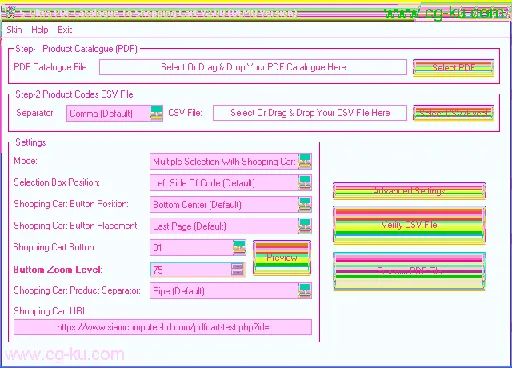The width and height of the screenshot is (512, 368).
Task: Open the Help menu
Action: click(40, 30)
